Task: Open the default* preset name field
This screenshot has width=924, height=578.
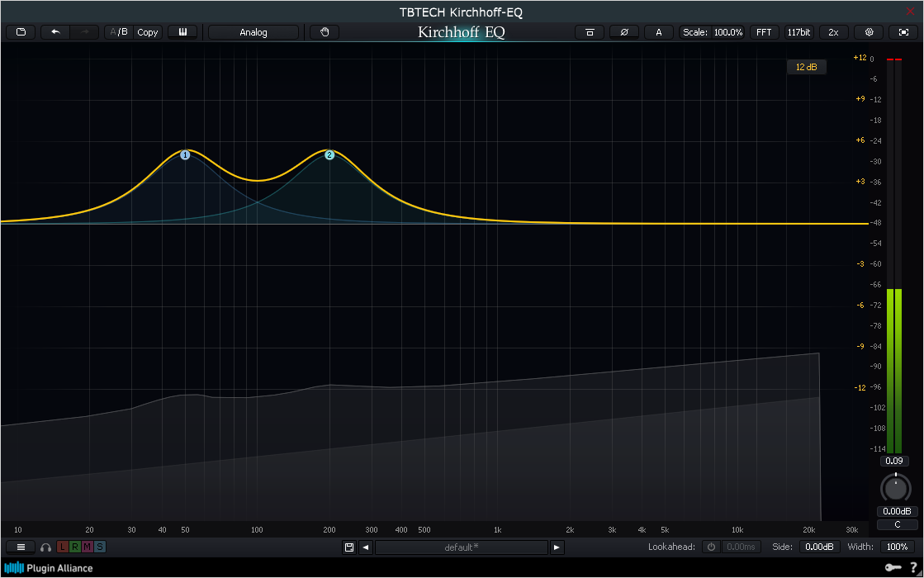Action: (x=462, y=547)
